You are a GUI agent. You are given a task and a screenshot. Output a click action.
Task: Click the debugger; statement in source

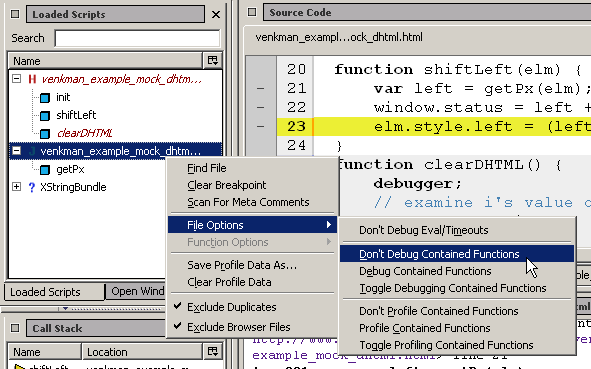[418, 184]
